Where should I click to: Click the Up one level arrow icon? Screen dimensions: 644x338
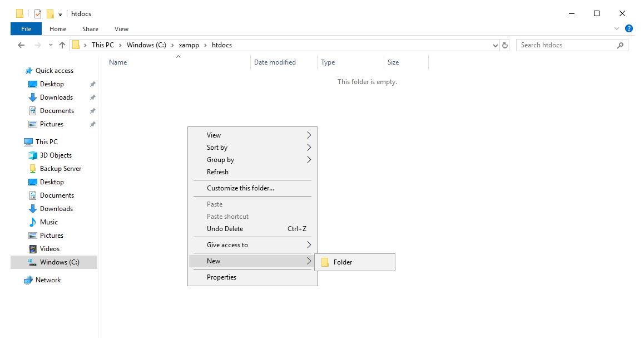pos(62,45)
